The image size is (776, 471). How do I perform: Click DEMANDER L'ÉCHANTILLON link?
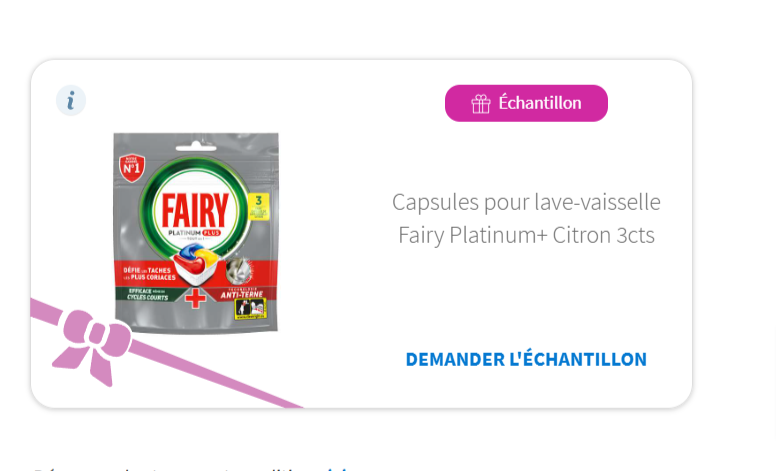526,360
